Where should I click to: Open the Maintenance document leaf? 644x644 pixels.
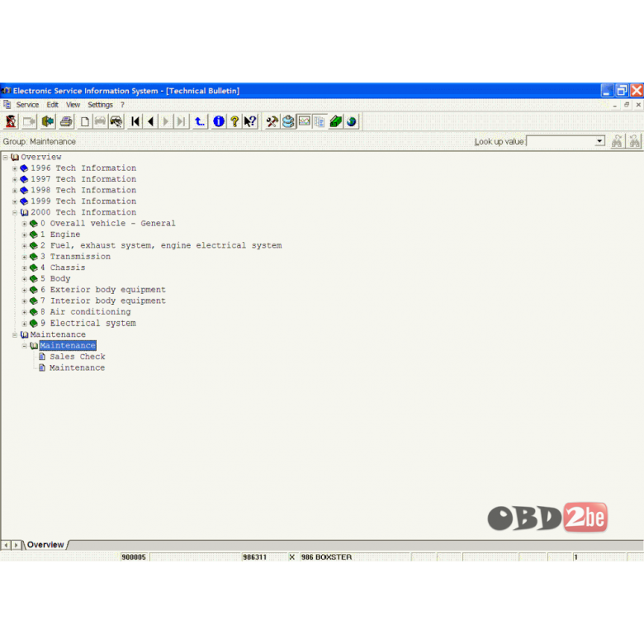[77, 368]
